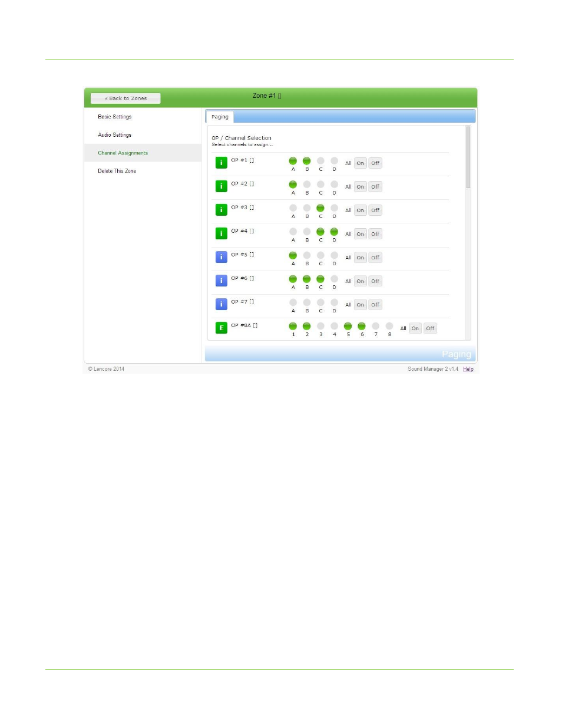Disable channel C for OP #3

[320, 208]
